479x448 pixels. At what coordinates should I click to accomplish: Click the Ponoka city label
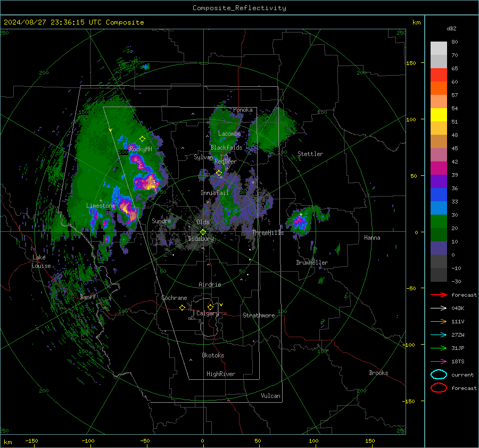(x=243, y=110)
